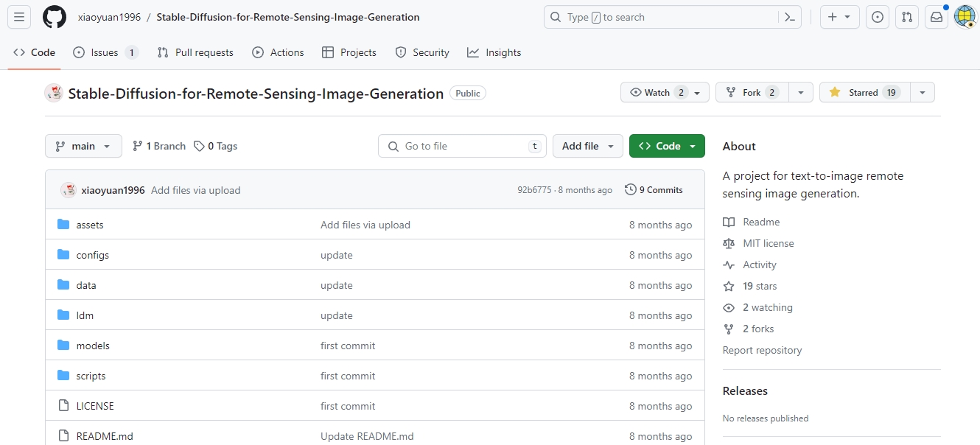Open the user avatar menu

point(965,17)
